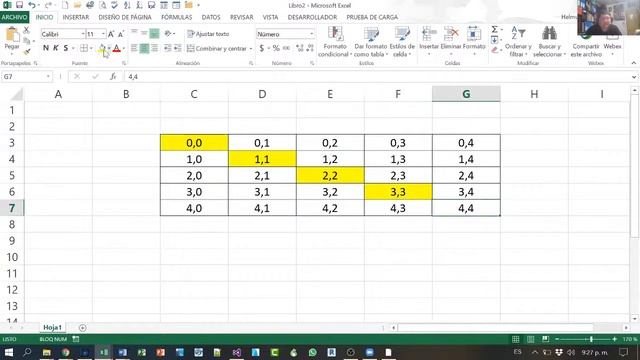Toggle align text left
Viewport: 640px width, 360px height.
pos(134,48)
